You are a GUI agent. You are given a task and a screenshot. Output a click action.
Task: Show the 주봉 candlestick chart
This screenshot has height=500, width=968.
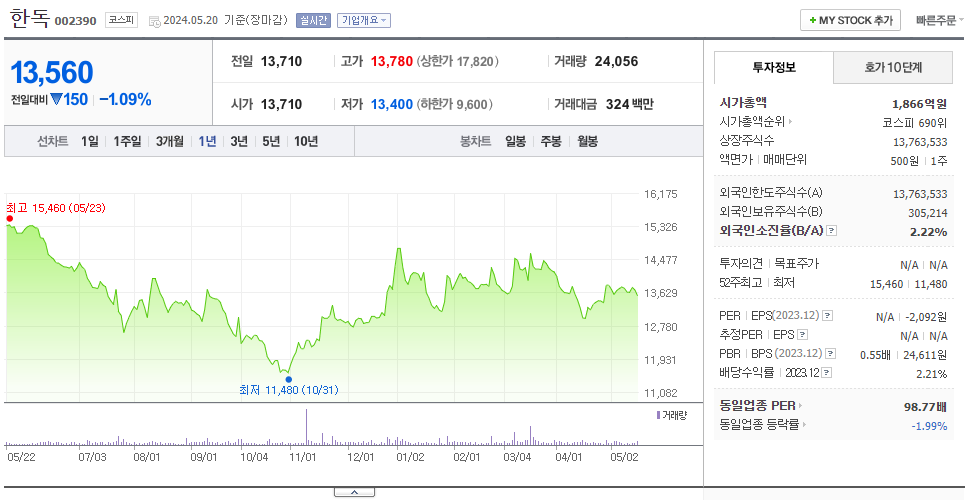coord(551,141)
